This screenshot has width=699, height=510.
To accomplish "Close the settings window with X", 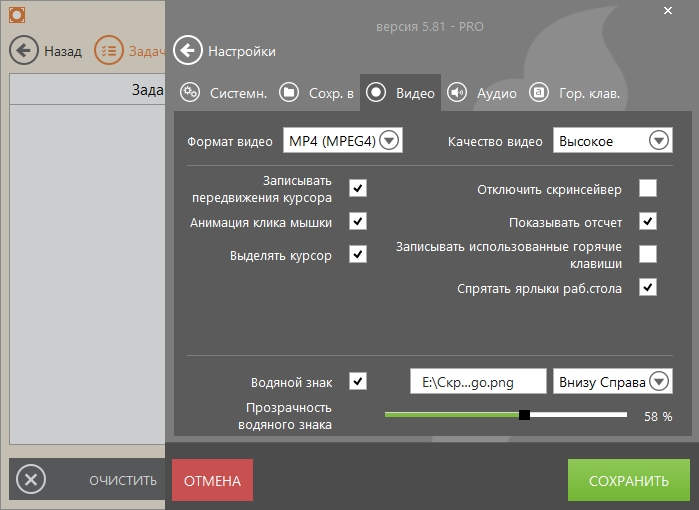I will pyautogui.click(x=668, y=10).
